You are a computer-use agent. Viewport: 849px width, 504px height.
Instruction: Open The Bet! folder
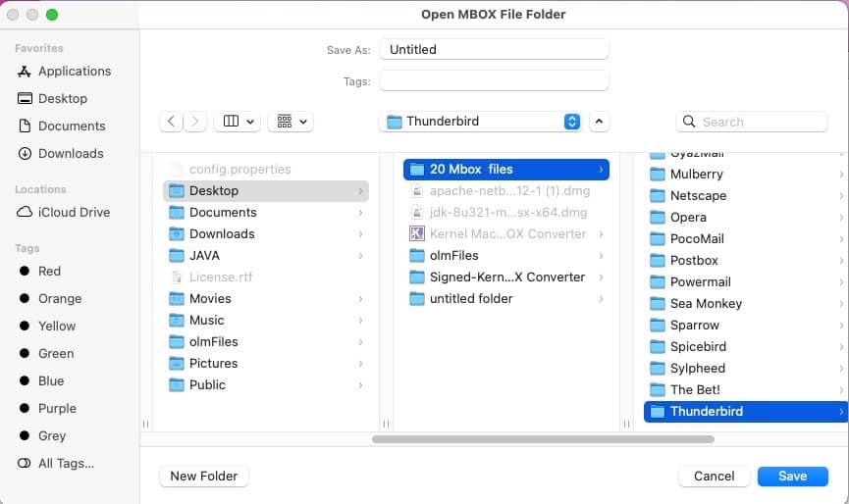(x=746, y=390)
